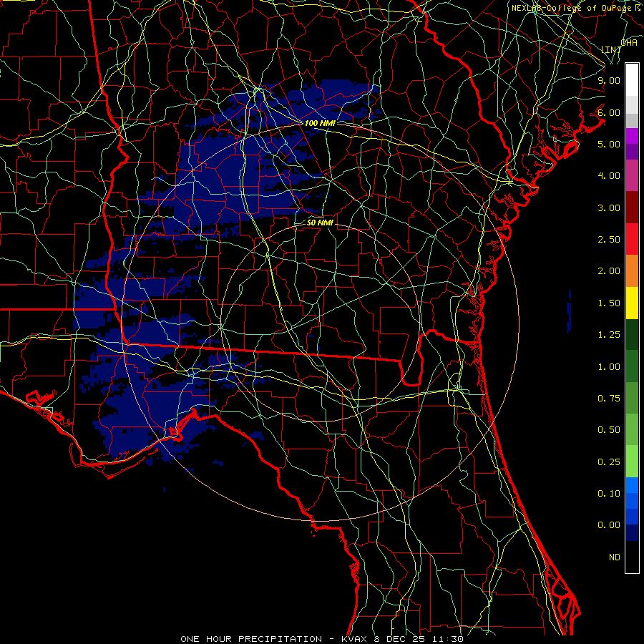Click the 1.25 legend value
This screenshot has width=644, height=644.
[609, 335]
